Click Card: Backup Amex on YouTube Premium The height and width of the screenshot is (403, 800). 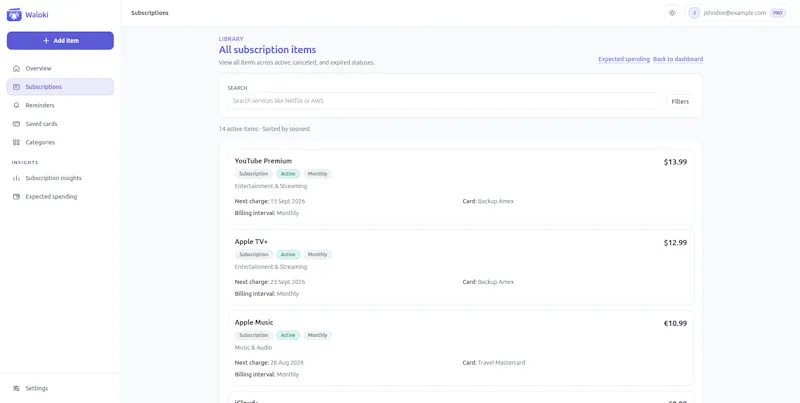point(488,202)
